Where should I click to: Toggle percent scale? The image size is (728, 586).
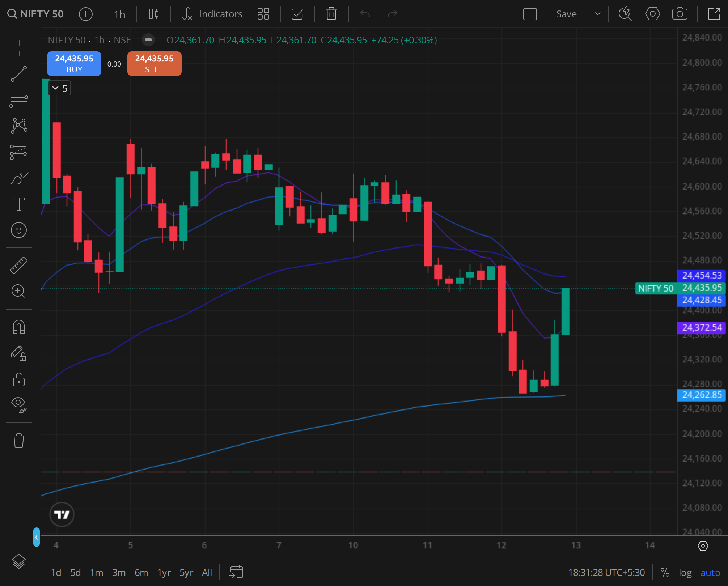(665, 573)
